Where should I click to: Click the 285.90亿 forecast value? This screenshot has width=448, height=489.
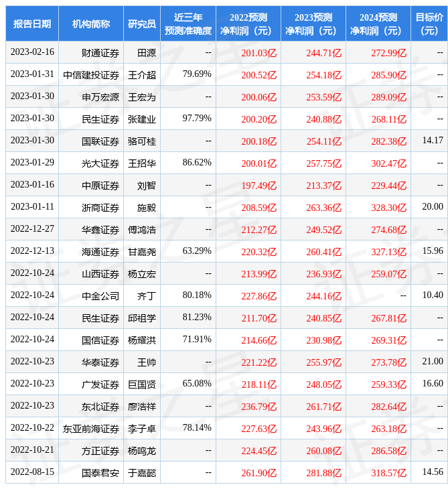389,75
